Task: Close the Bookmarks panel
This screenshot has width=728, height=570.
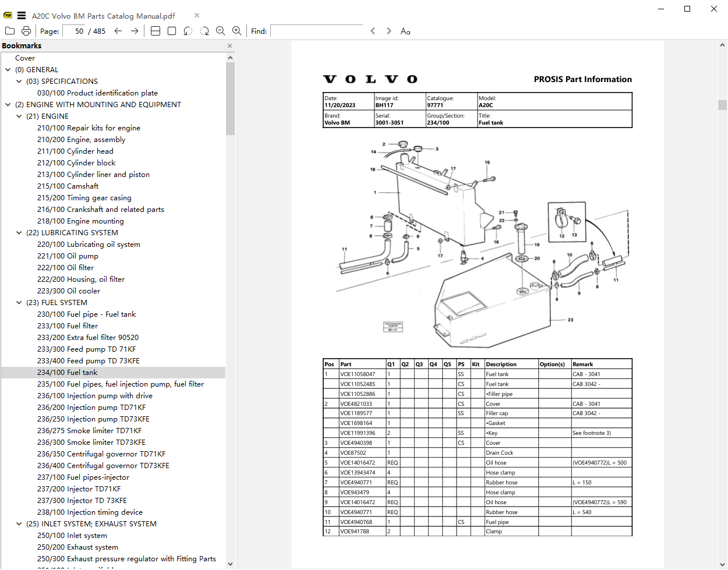Action: [x=229, y=45]
